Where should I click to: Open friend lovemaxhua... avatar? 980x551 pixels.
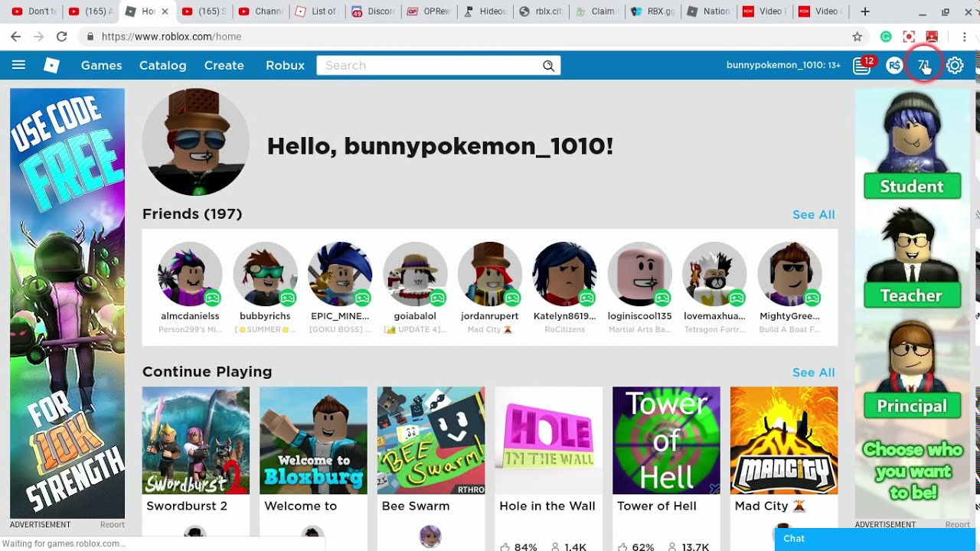(x=714, y=274)
